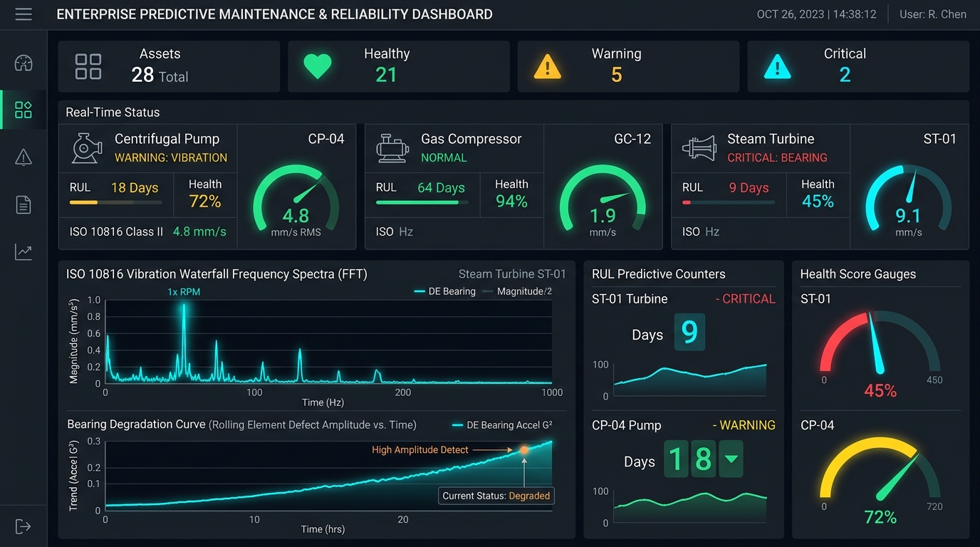The image size is (980, 547).
Task: Click the green heart Healthy icon
Action: tap(318, 66)
